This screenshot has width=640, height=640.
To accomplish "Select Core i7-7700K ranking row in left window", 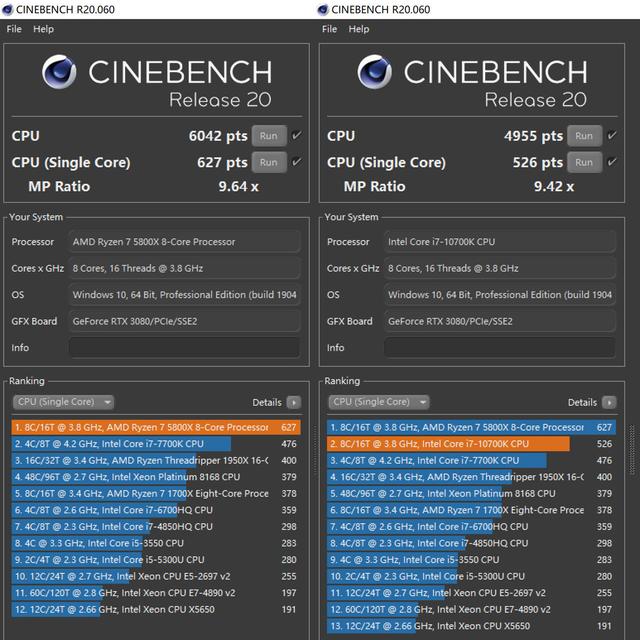I will pyautogui.click(x=156, y=444).
